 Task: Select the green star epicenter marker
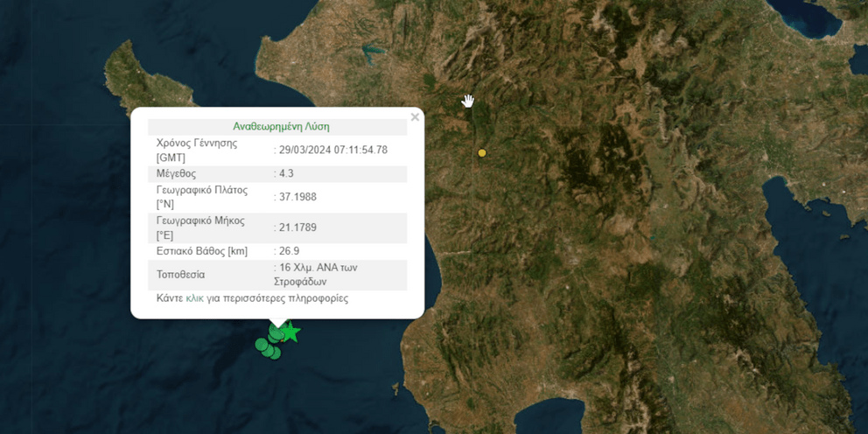[x=290, y=332]
